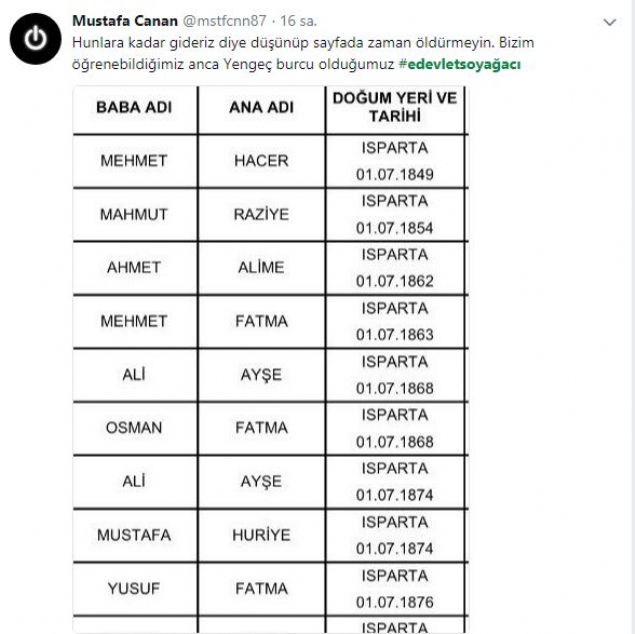The image size is (635, 634).
Task: Click the DOĞUM YERİ VE TARİHİ header
Action: pyautogui.click(x=394, y=108)
